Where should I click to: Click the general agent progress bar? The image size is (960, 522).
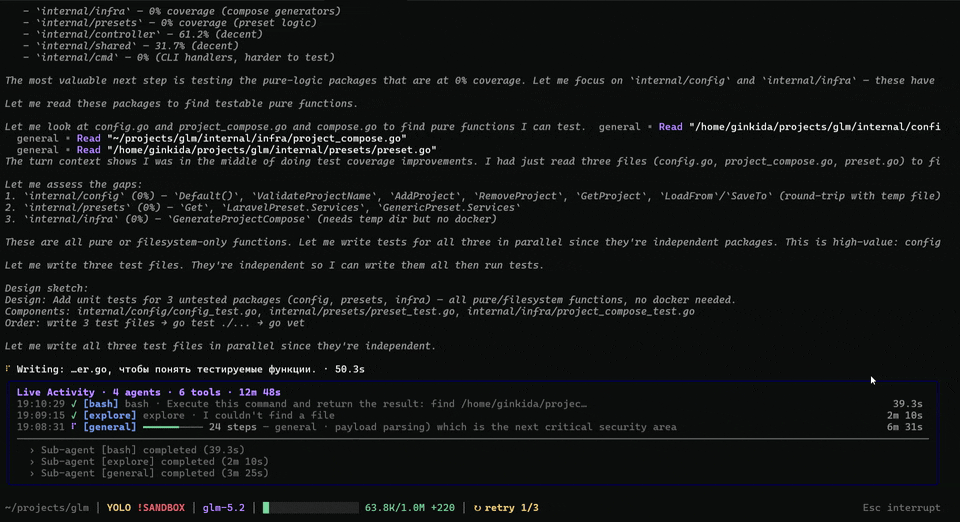172,427
